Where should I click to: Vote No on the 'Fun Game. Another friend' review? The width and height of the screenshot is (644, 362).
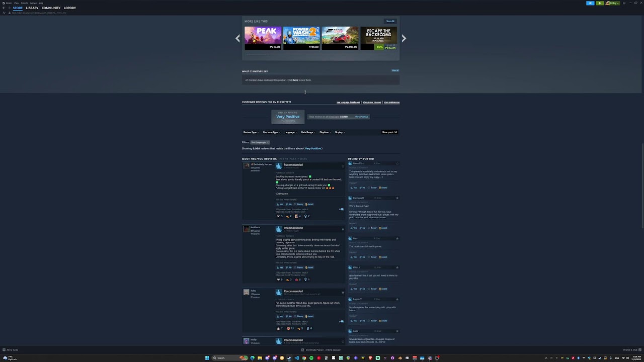(x=289, y=316)
